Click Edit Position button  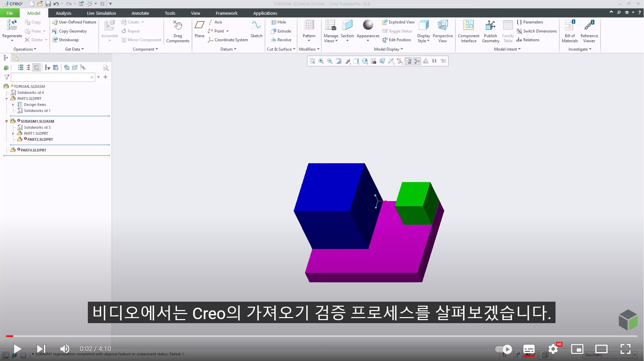click(x=396, y=40)
